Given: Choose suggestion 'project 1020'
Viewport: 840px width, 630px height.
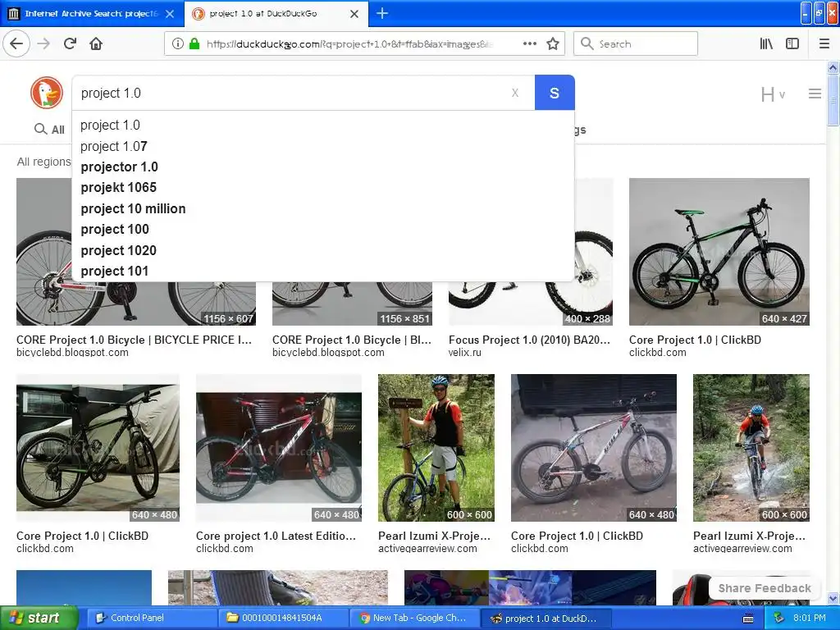Looking at the screenshot, I should (x=322, y=250).
